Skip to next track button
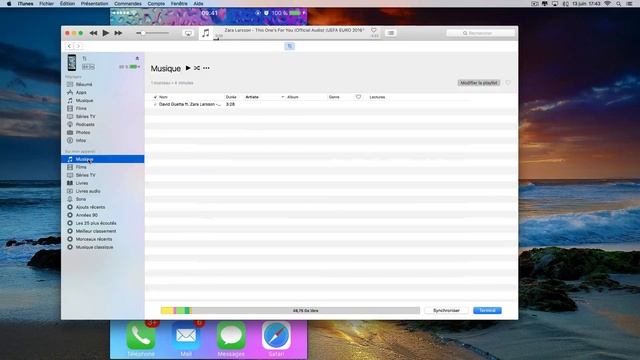The width and height of the screenshot is (640, 360). (118, 33)
